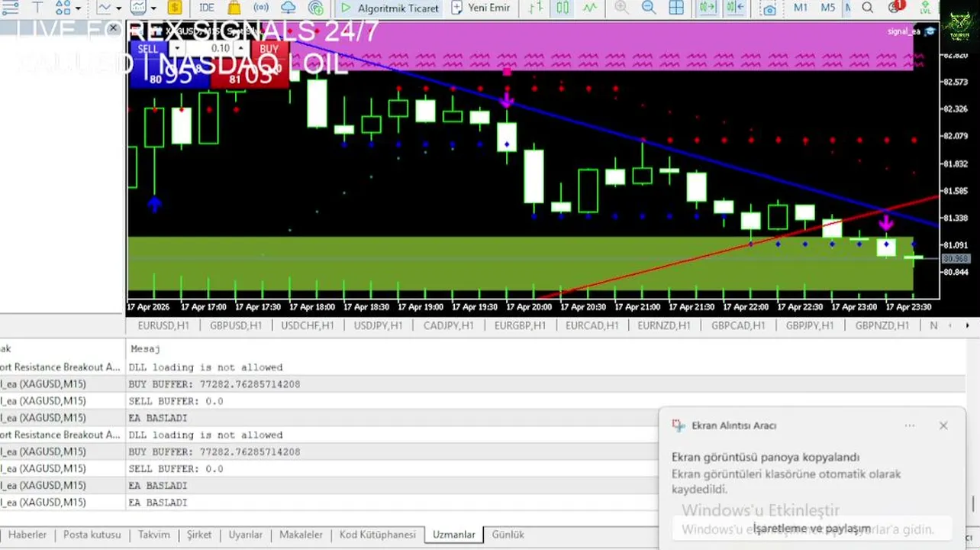Open the IDE MetaEditor button
This screenshot has height=550, width=980.
point(206,8)
